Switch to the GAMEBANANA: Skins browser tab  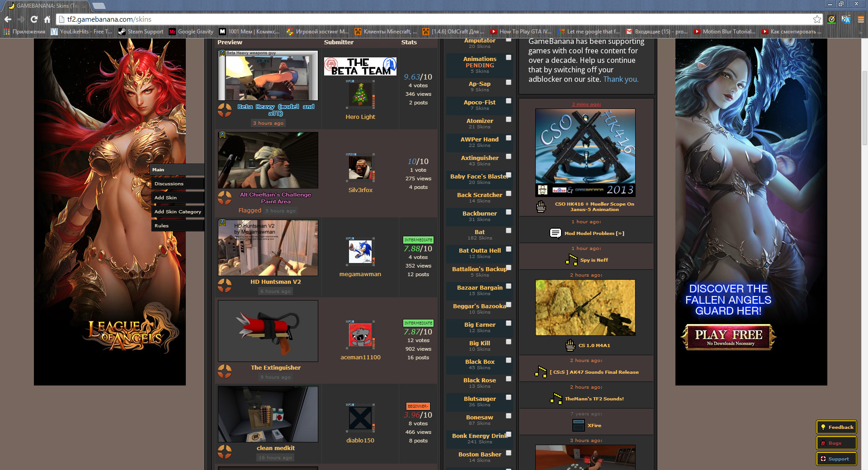point(46,6)
